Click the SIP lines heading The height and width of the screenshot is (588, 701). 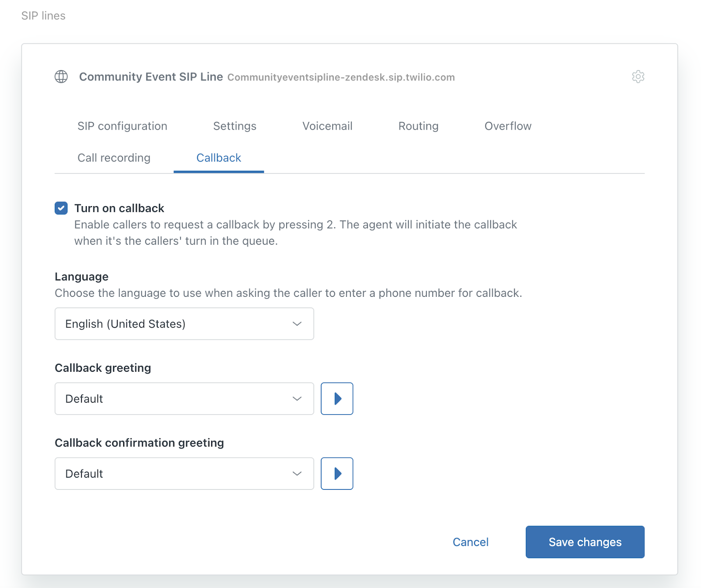[43, 16]
